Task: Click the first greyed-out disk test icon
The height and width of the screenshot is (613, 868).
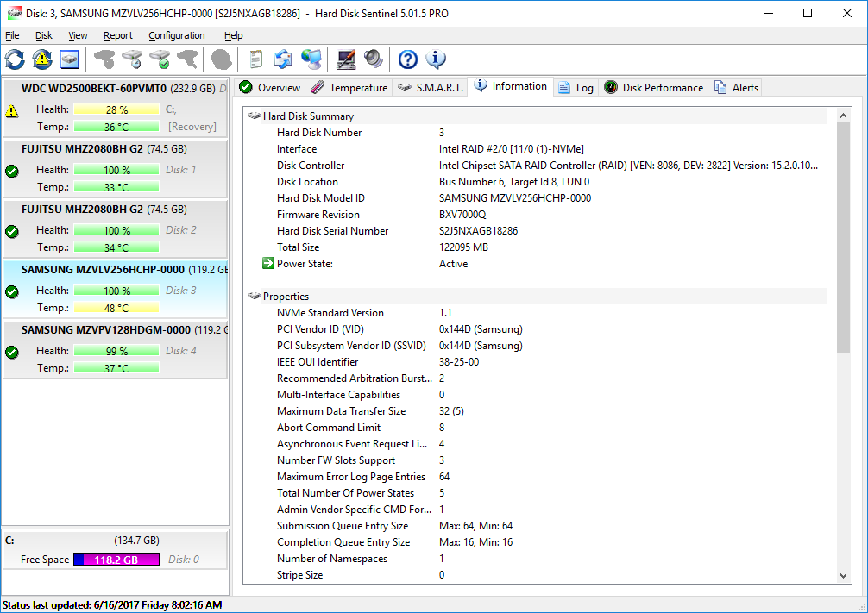Action: point(104,59)
